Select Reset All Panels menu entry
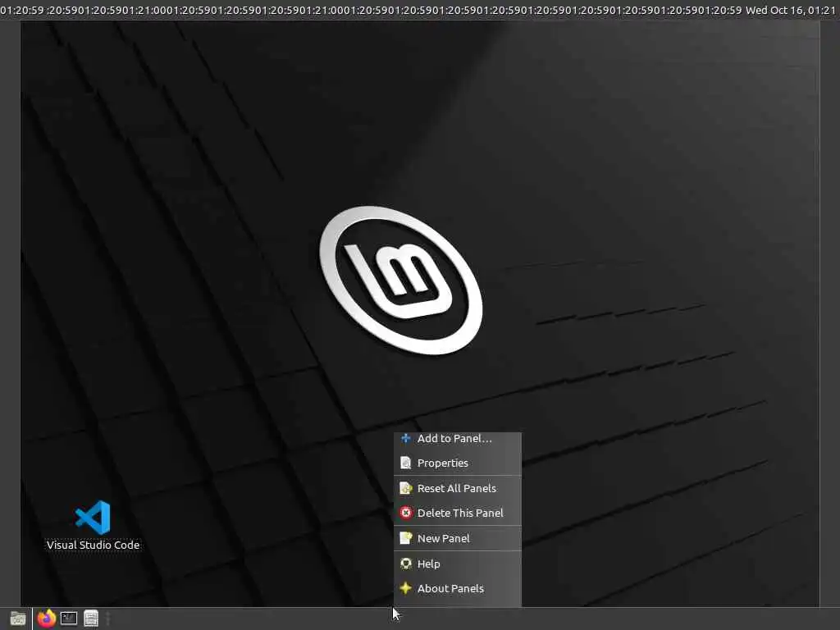840x630 pixels. (x=458, y=488)
